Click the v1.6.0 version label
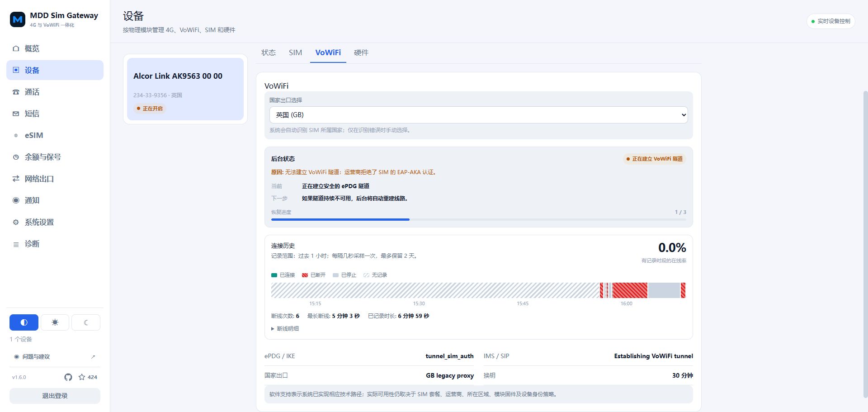This screenshot has height=412, width=868. tap(19, 377)
